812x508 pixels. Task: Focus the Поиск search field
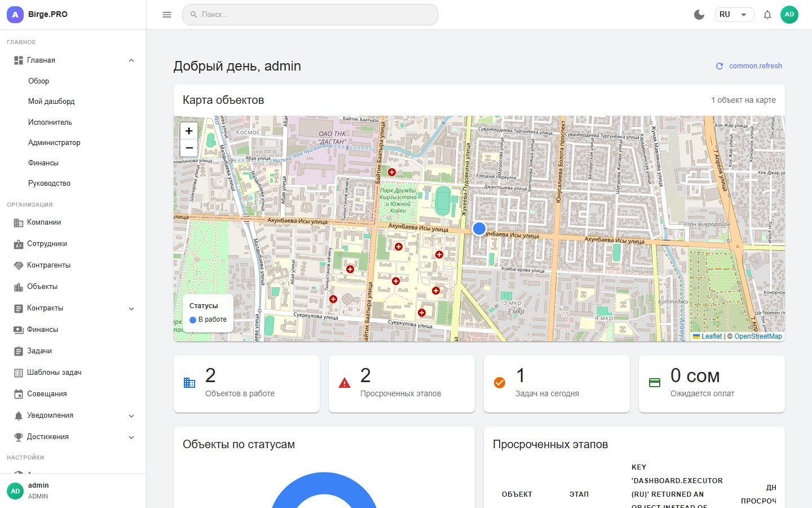[310, 15]
